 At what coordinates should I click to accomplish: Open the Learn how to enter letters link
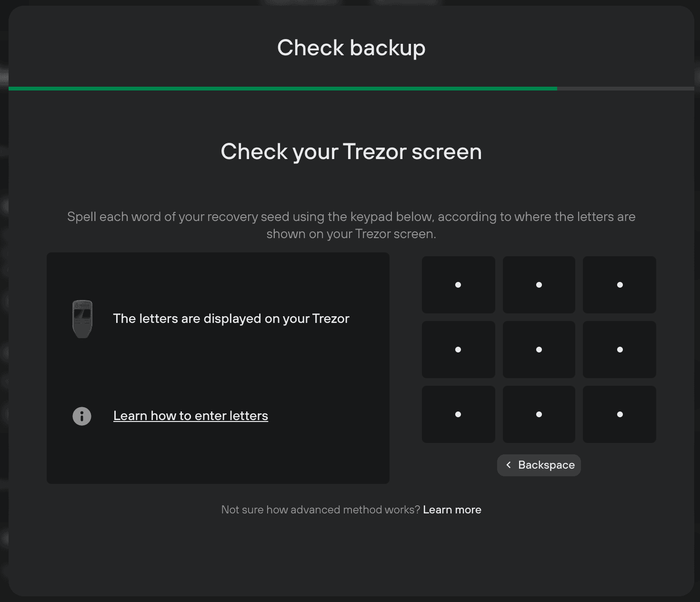(x=190, y=416)
